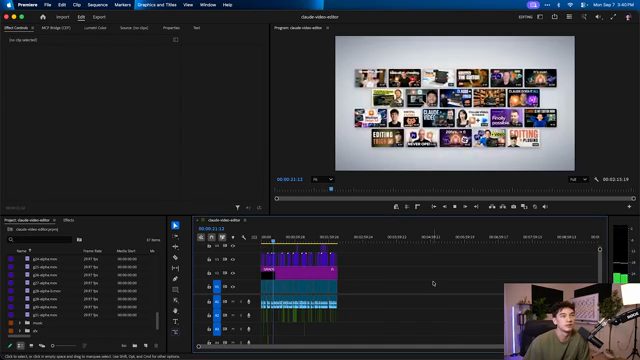Open the Program monitor button editor plus
Viewport: 640px width, 360px height.
pyautogui.click(x=629, y=207)
